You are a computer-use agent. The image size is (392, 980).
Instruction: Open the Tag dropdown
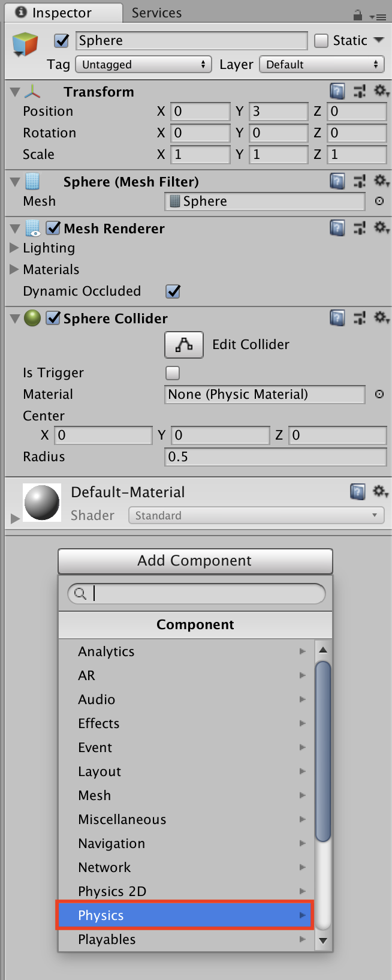[143, 65]
